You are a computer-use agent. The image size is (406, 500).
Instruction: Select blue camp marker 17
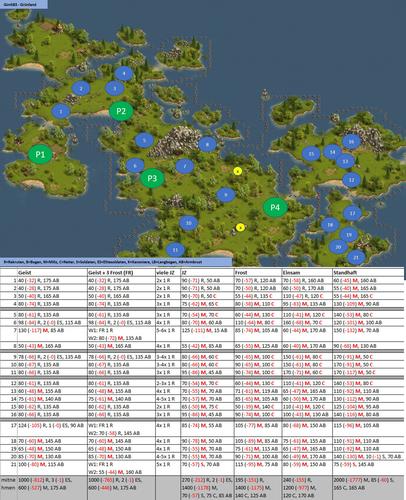[353, 213]
